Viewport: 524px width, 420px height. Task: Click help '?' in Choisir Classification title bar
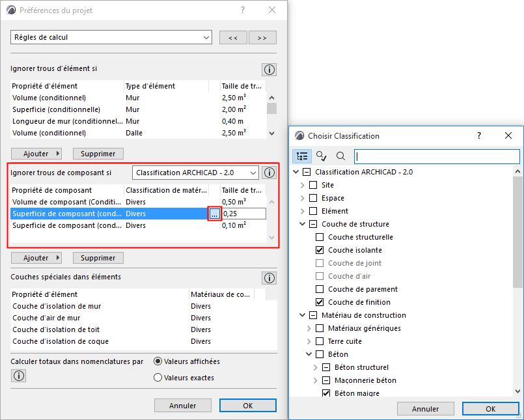tap(479, 135)
